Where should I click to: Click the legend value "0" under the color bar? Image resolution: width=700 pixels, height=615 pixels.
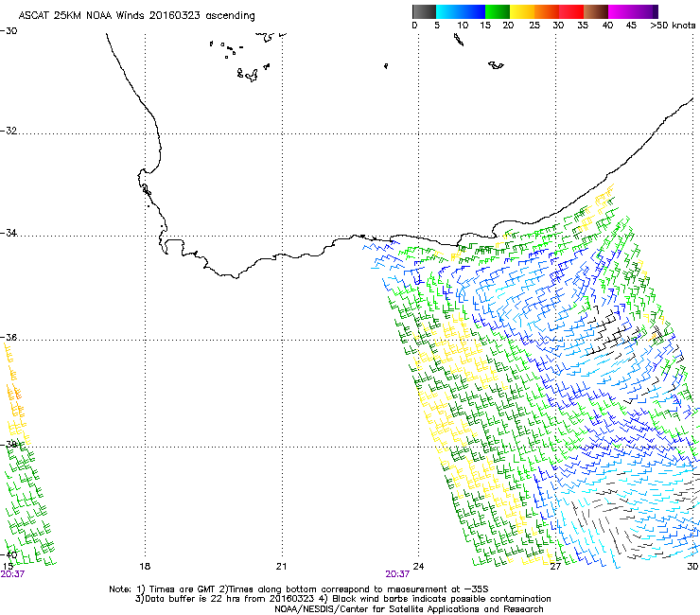pyautogui.click(x=414, y=26)
